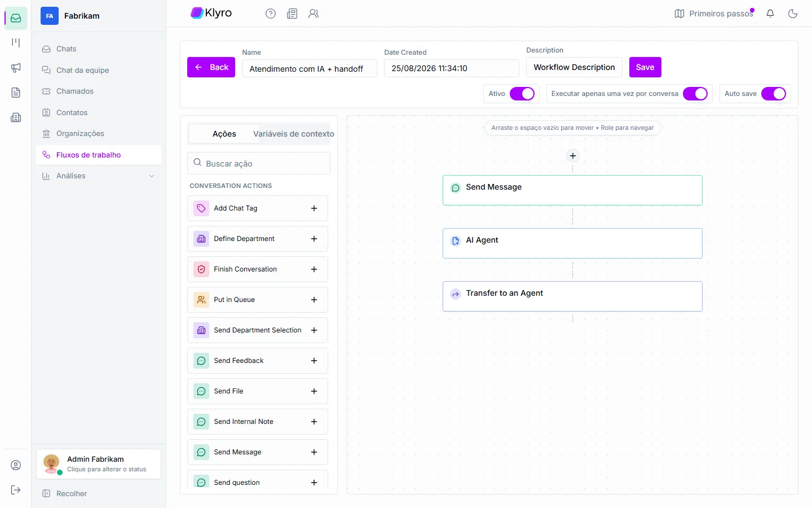Screen dimensions: 812x508
Task: Toggle the Auto save switch
Action: tap(774, 94)
